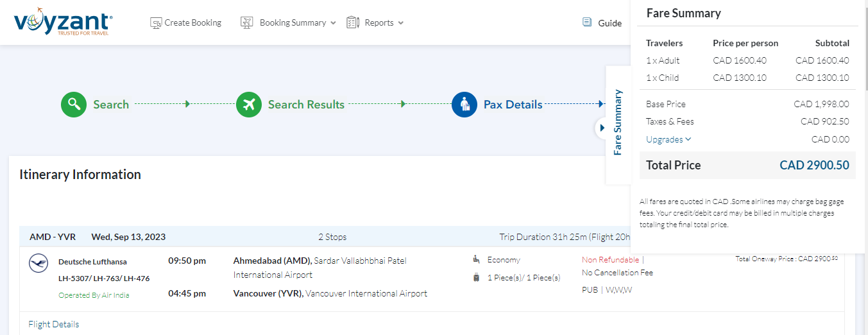Open the Booking Summary dropdown chevron
Screen dimensions: 868x335
pos(333,23)
